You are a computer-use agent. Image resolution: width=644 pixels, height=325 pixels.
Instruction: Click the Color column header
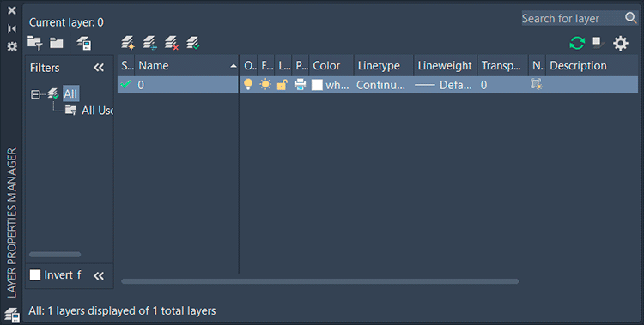click(331, 66)
